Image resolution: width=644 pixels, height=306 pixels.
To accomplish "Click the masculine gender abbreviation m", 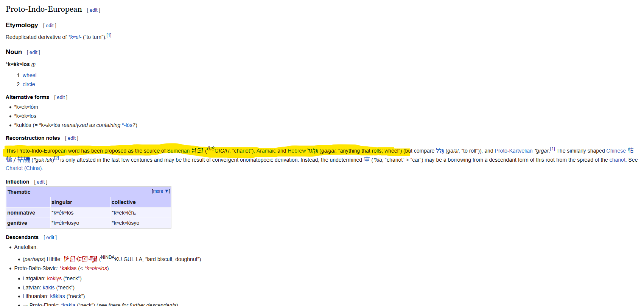I will click(x=33, y=65).
